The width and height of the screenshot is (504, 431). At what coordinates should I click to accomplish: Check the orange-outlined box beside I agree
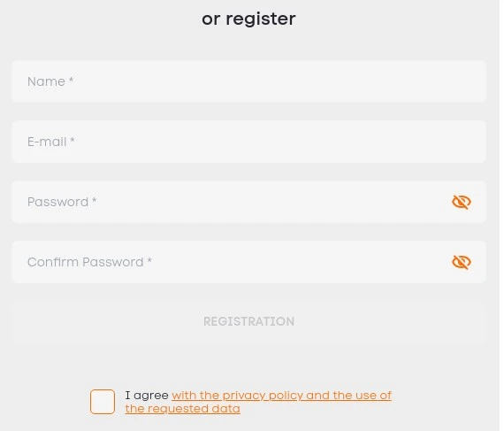click(103, 402)
